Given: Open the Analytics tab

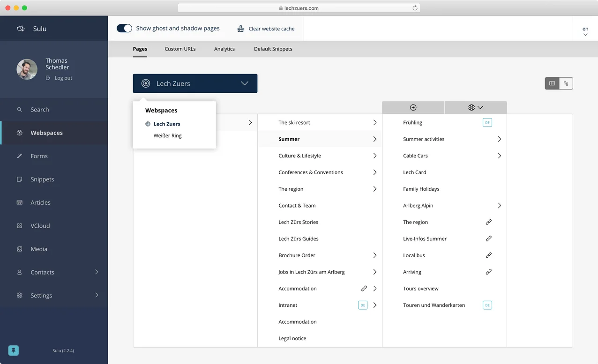Looking at the screenshot, I should pyautogui.click(x=224, y=49).
